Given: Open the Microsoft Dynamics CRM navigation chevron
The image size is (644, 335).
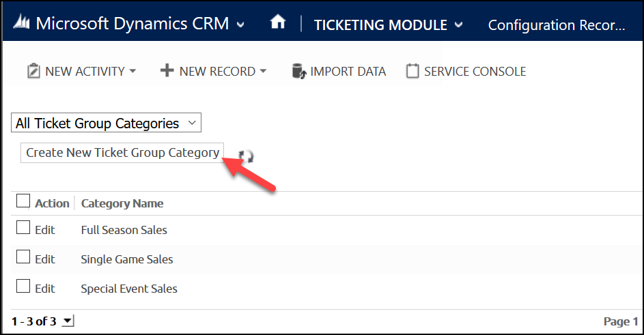Looking at the screenshot, I should 240,25.
